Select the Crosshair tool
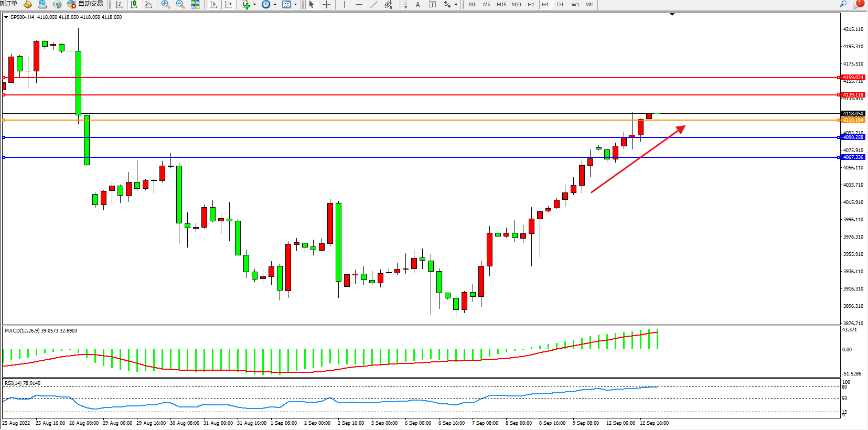The image size is (868, 430). (326, 5)
